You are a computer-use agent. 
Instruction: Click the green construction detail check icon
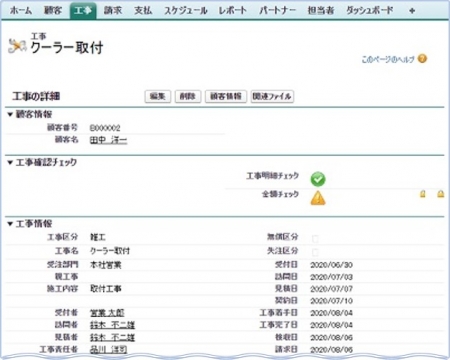click(x=318, y=179)
